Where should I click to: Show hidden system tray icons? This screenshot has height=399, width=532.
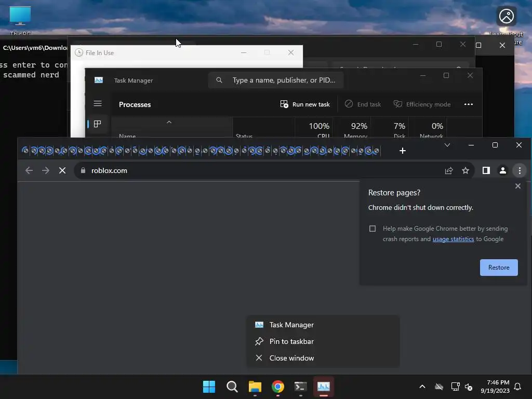422,387
